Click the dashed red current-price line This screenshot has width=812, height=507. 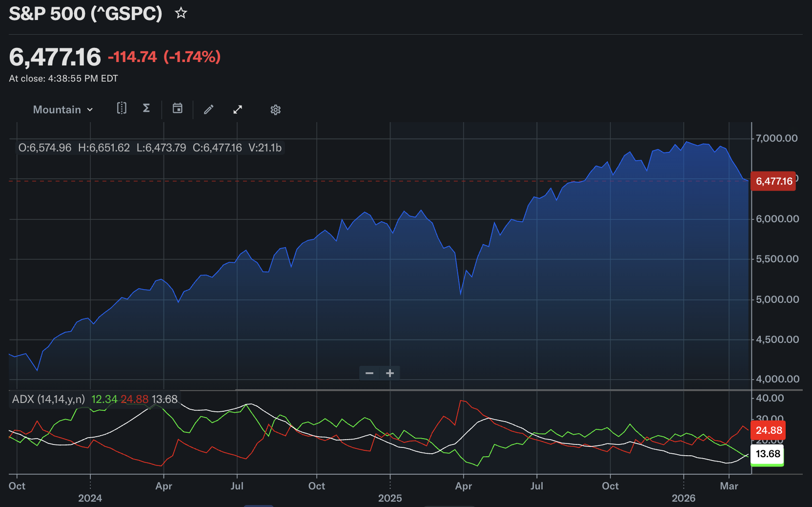point(342,181)
